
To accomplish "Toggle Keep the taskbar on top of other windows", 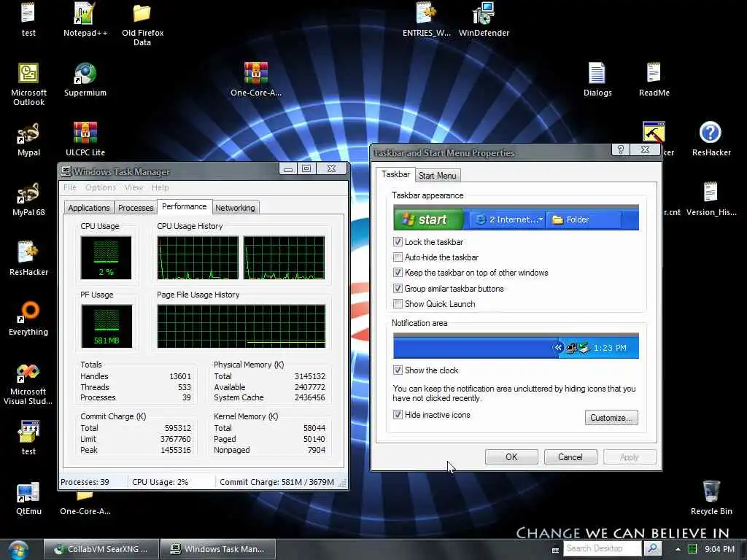I will (398, 273).
